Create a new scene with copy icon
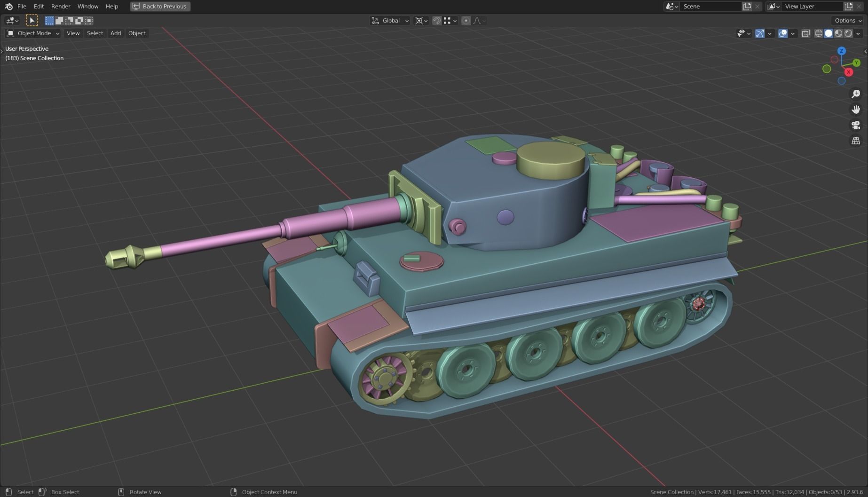 747,7
